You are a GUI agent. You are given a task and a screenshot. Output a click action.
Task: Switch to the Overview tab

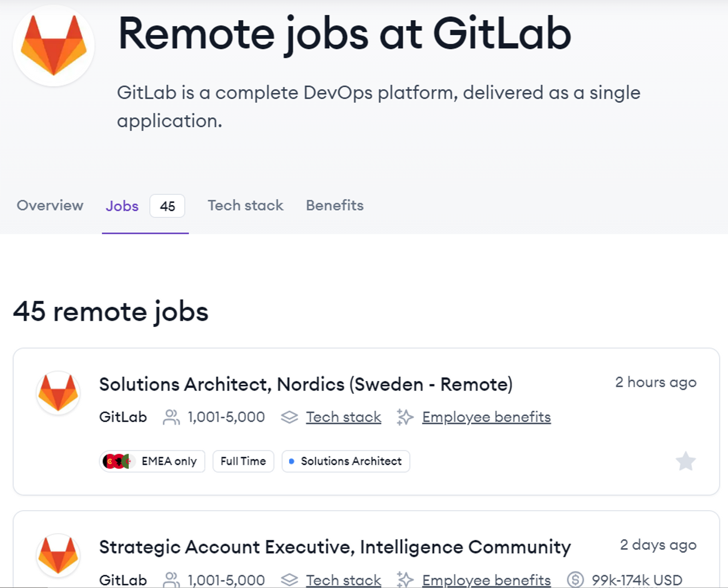coord(50,206)
